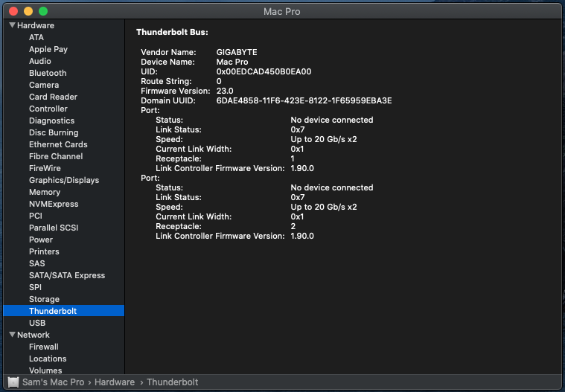Click the Thunderbolt Bus heading
565x392 pixels.
click(x=172, y=32)
